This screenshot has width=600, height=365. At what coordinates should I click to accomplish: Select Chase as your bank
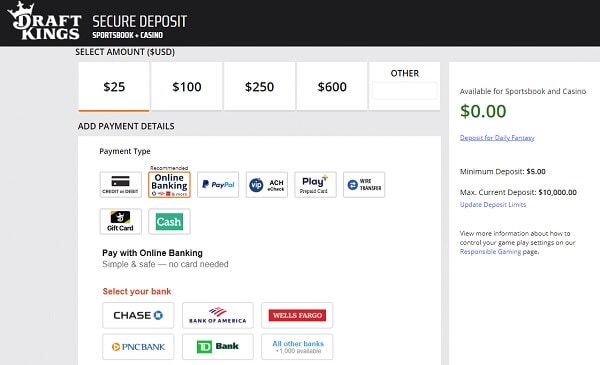(x=138, y=315)
